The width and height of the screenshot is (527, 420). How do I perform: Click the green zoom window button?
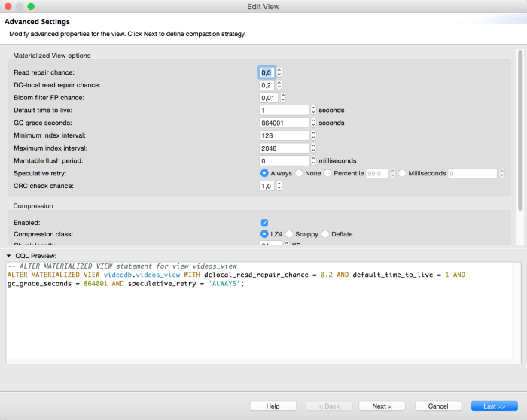click(31, 6)
